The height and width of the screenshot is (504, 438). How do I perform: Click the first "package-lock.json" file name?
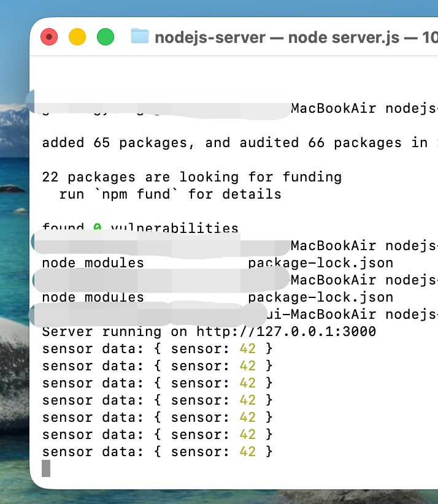tap(320, 263)
